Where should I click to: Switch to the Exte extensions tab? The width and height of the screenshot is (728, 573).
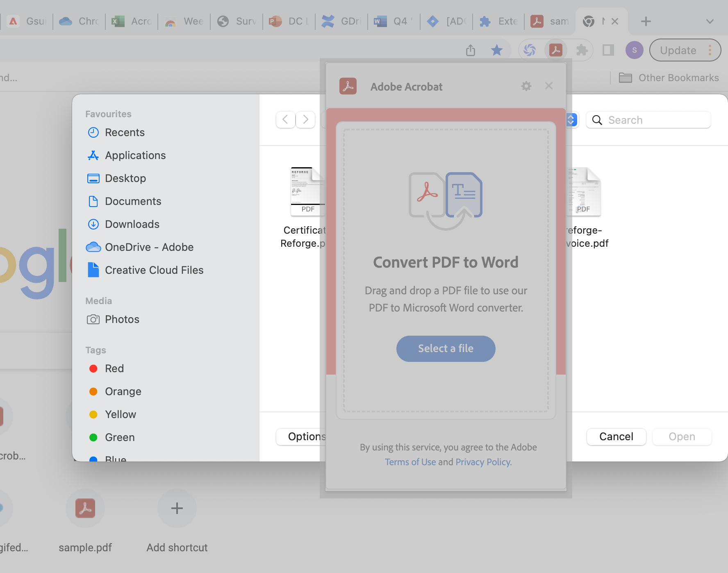(498, 21)
